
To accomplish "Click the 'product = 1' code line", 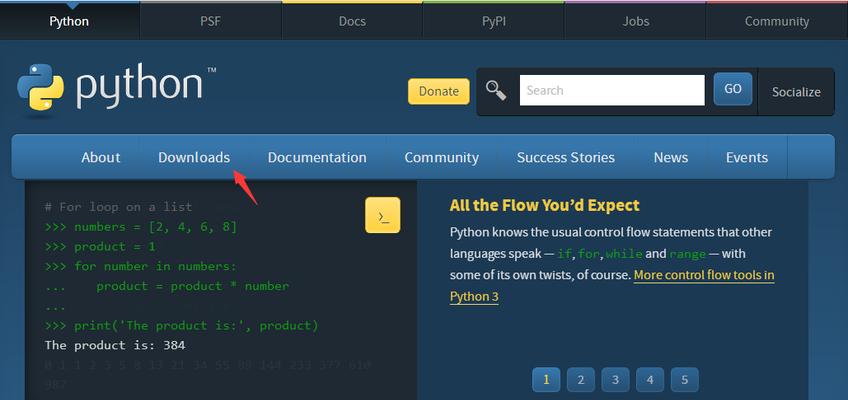I will [100, 246].
